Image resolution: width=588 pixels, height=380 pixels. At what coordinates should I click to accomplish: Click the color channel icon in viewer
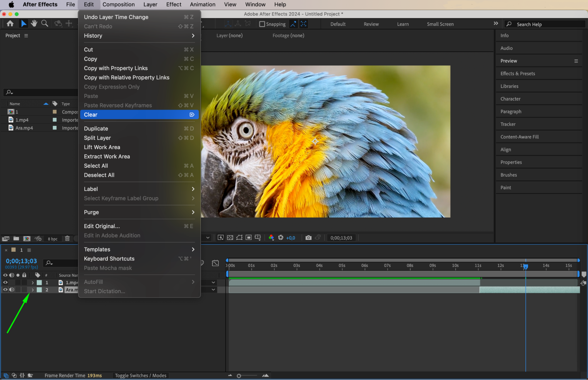[271, 238]
